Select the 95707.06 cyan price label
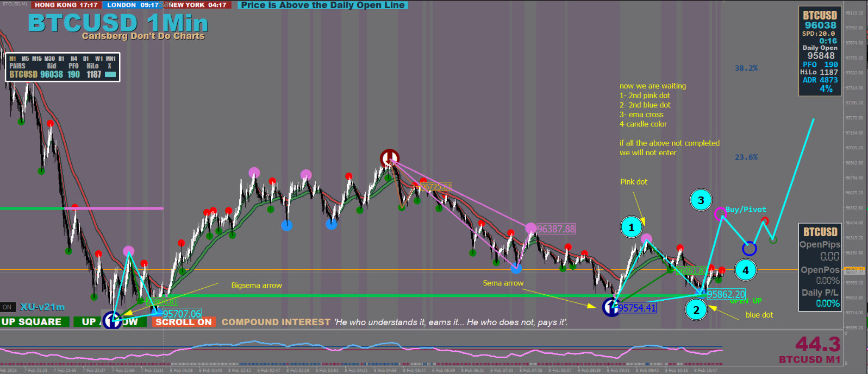 (182, 314)
